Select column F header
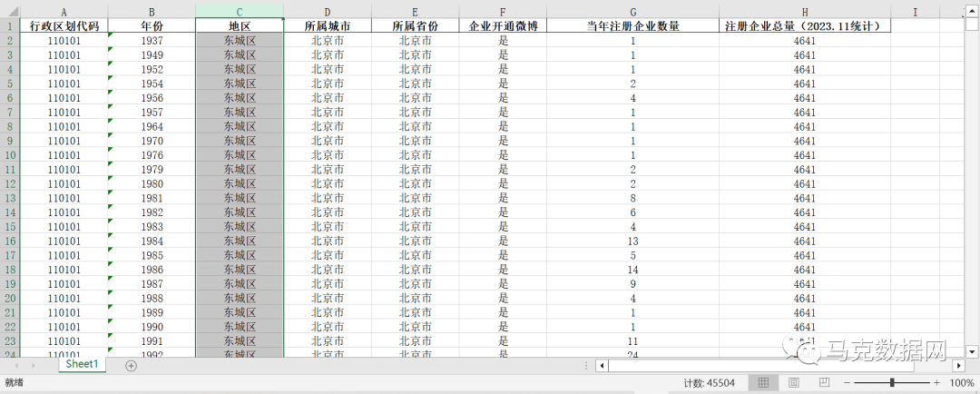This screenshot has width=980, height=394. 503,12
